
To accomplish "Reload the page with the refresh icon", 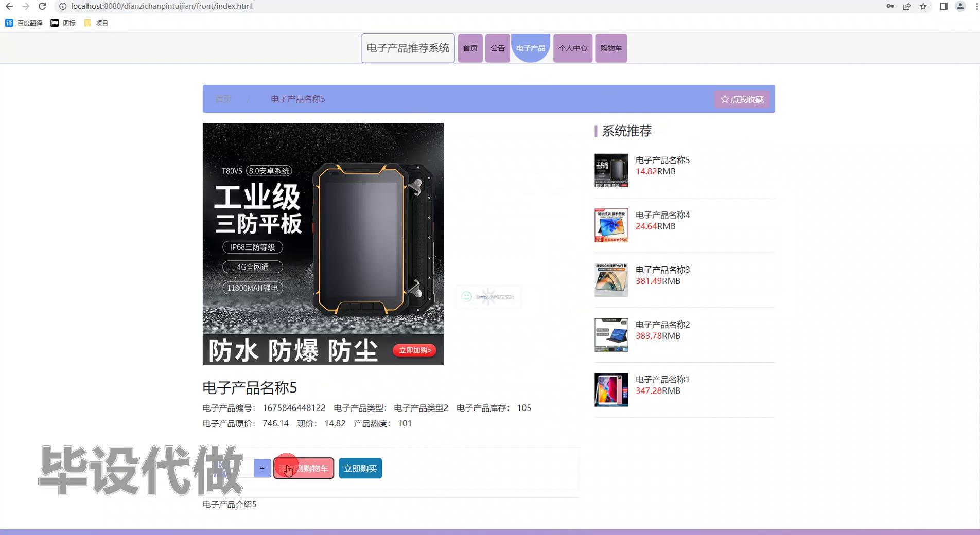I will [x=42, y=6].
